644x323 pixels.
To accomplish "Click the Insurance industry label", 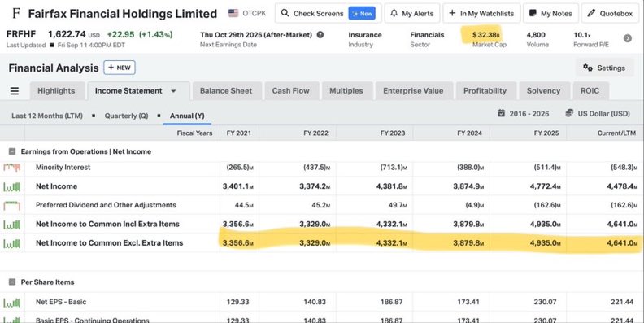I will click(x=365, y=35).
